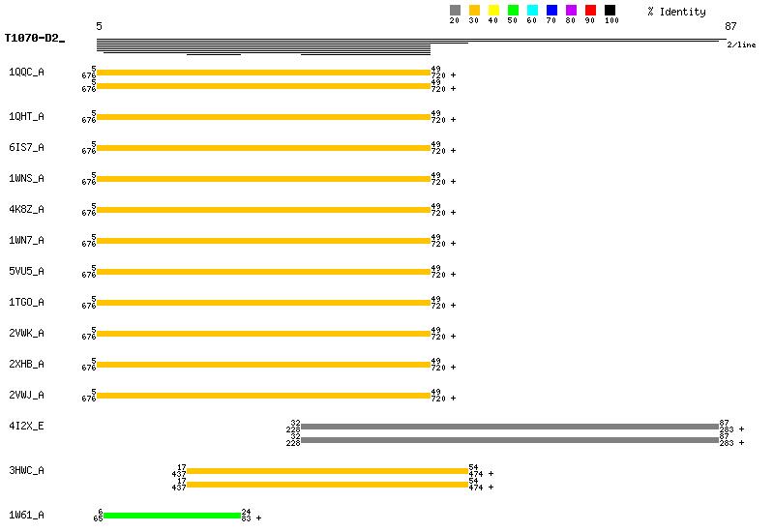The image size is (774, 532).
Task: Select the 1W61_A hit label
Action: 26,515
